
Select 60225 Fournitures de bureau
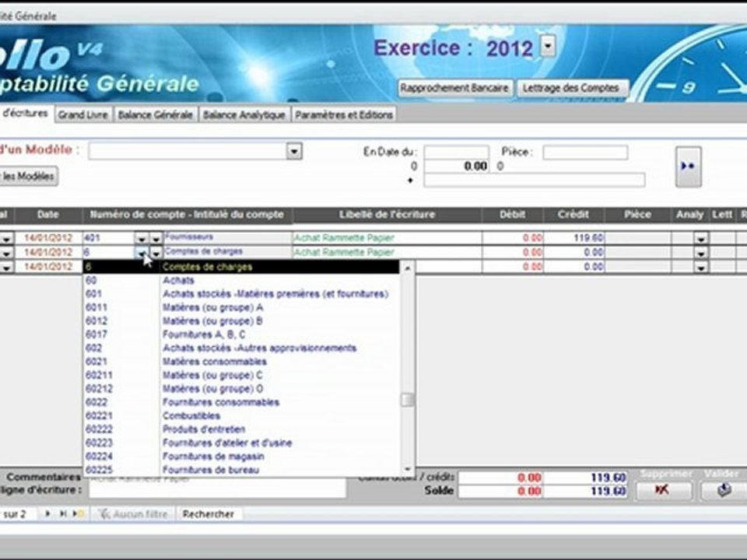pos(241,470)
